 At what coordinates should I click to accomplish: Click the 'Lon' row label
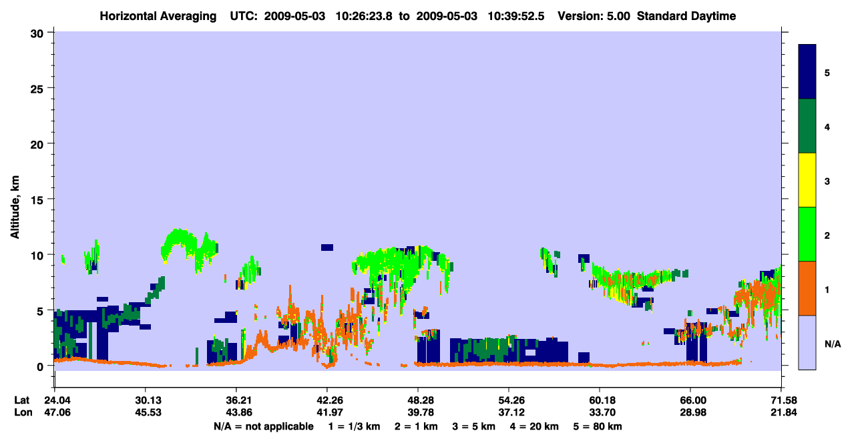(x=23, y=412)
